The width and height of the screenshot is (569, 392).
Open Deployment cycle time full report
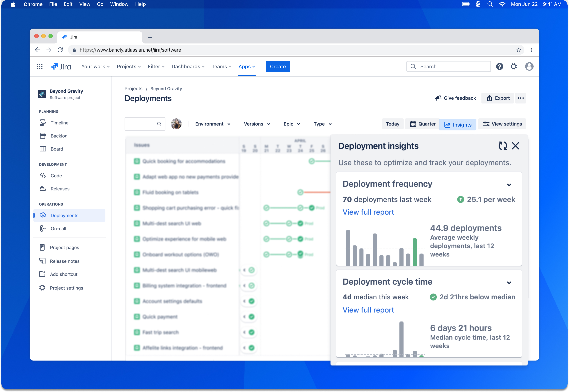tap(368, 310)
